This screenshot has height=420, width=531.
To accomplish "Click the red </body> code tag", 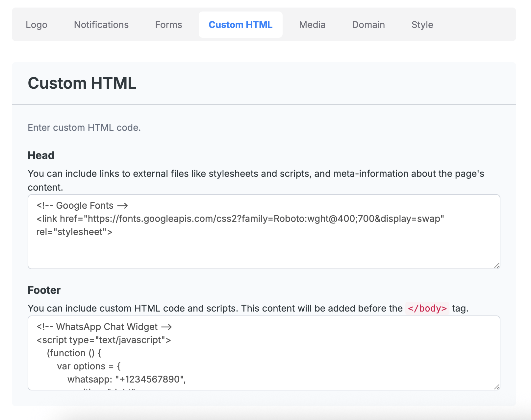I will (427, 309).
